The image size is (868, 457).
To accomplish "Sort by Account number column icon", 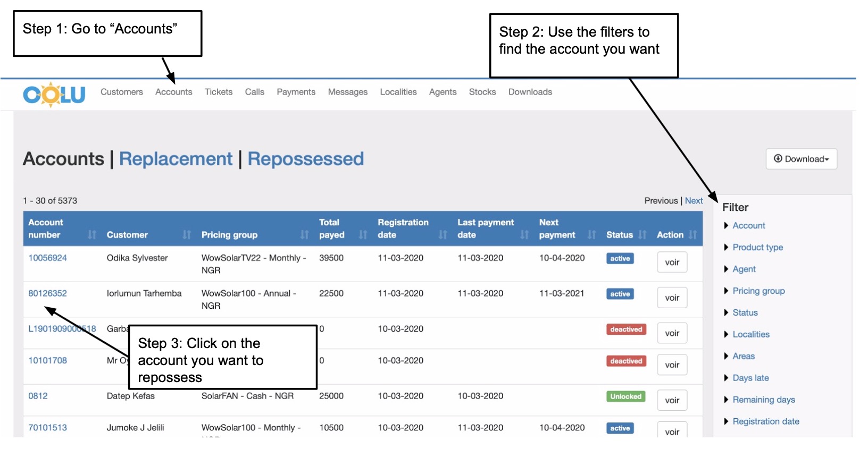I will click(x=92, y=235).
